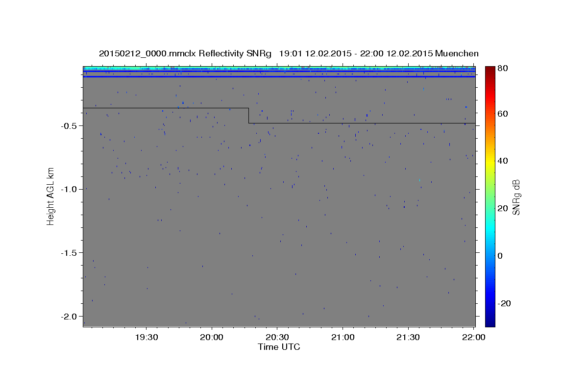Click the colorbar value 80
The height and width of the screenshot is (392, 588).
504,68
